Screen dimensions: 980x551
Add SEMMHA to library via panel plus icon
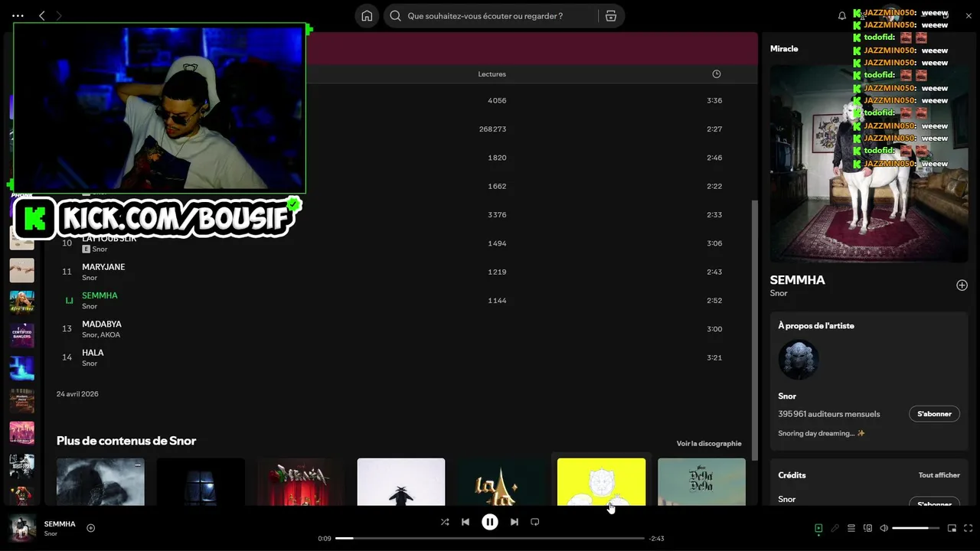[x=962, y=285]
